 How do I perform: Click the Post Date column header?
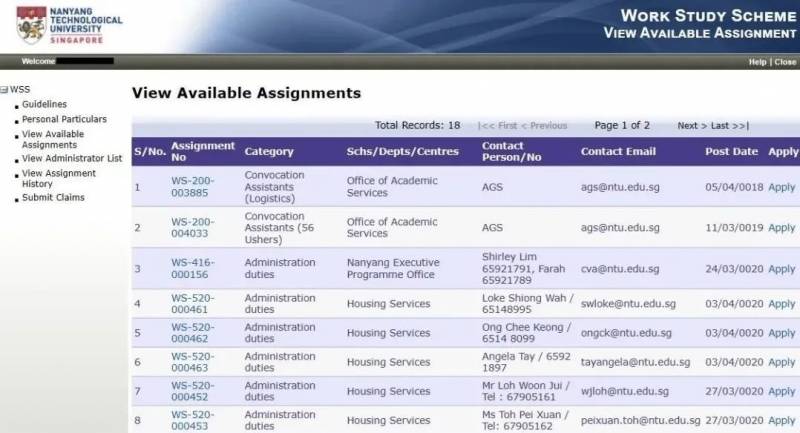point(731,152)
